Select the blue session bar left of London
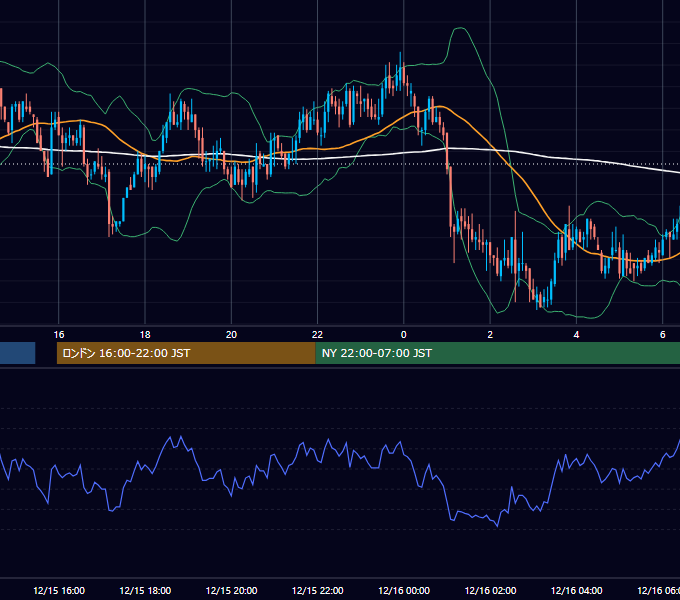The image size is (680, 600). point(17,353)
